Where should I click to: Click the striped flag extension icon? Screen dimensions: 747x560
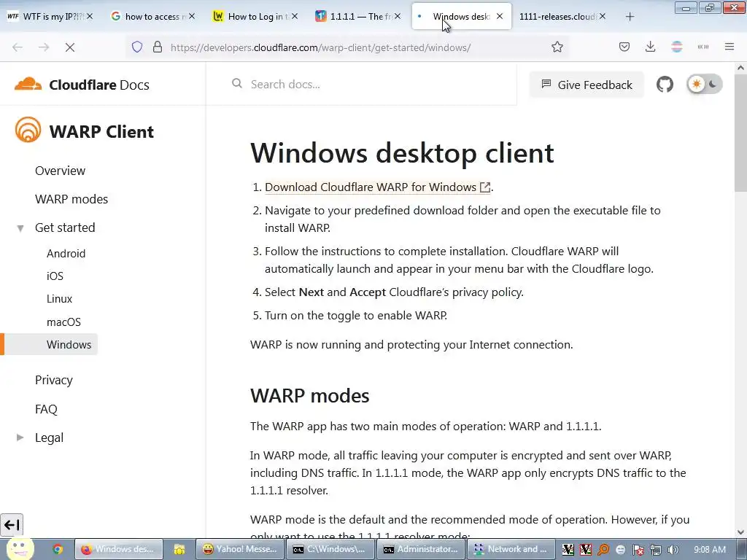click(676, 47)
